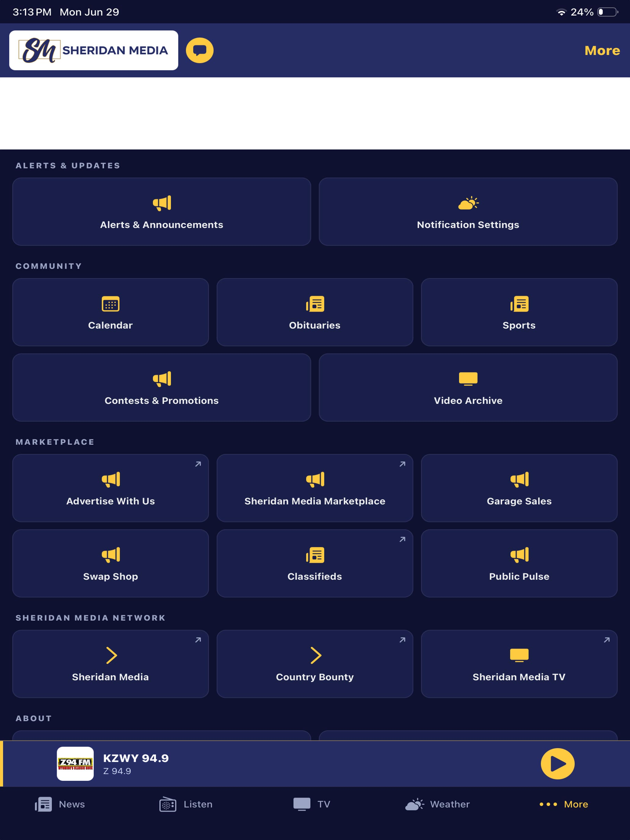630x840 pixels.
Task: Play KZWY 94.9 radio stream
Action: 557,764
